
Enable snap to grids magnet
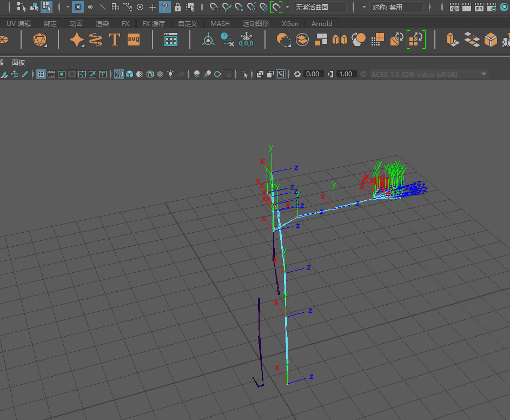(214, 7)
